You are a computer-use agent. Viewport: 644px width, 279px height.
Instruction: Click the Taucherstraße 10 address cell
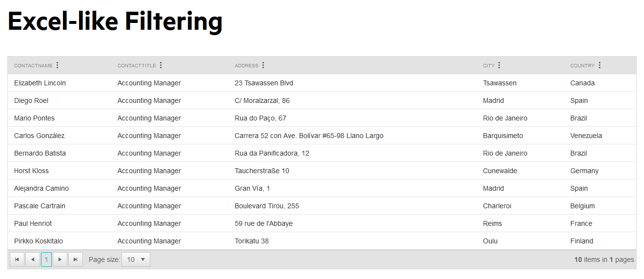pyautogui.click(x=262, y=171)
